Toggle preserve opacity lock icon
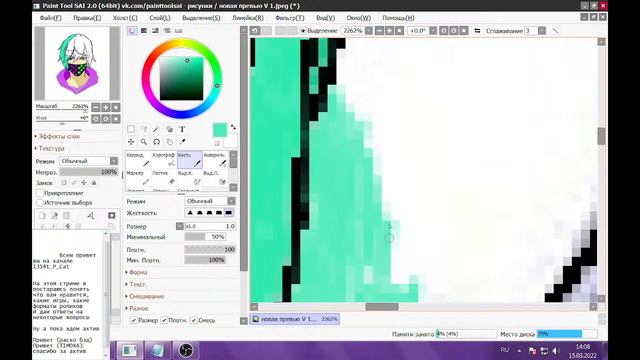The width and height of the screenshot is (640, 360). pyautogui.click(x=64, y=182)
